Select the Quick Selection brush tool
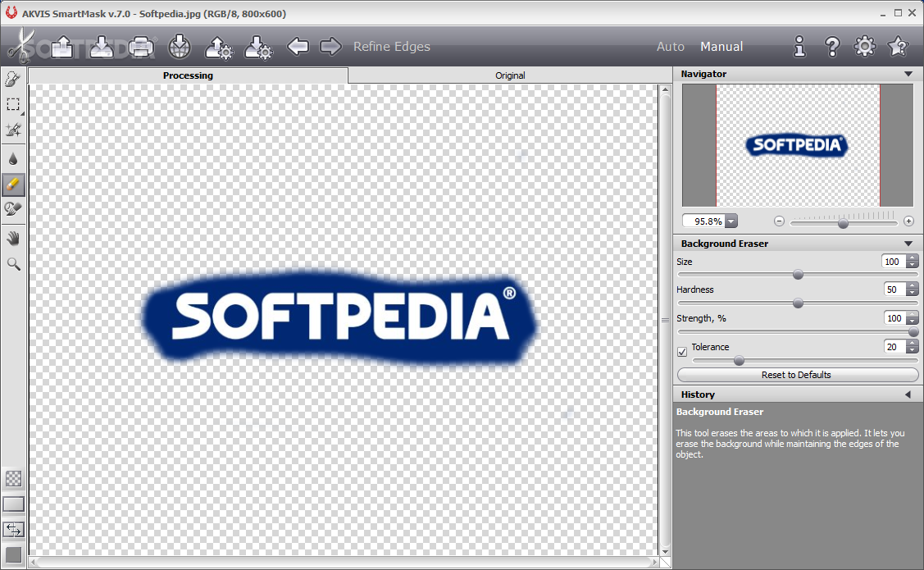The width and height of the screenshot is (924, 570). coord(13,79)
